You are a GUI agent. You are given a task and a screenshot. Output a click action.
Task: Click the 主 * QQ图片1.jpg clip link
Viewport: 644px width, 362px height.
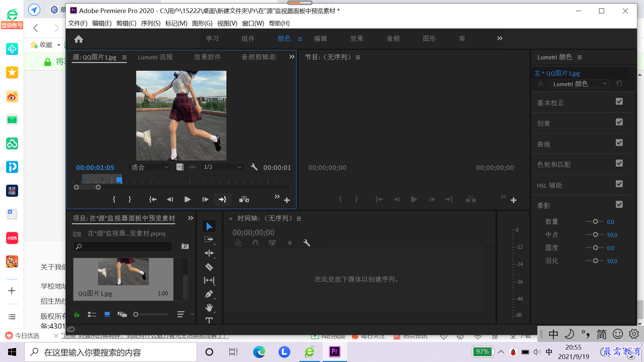coord(557,73)
